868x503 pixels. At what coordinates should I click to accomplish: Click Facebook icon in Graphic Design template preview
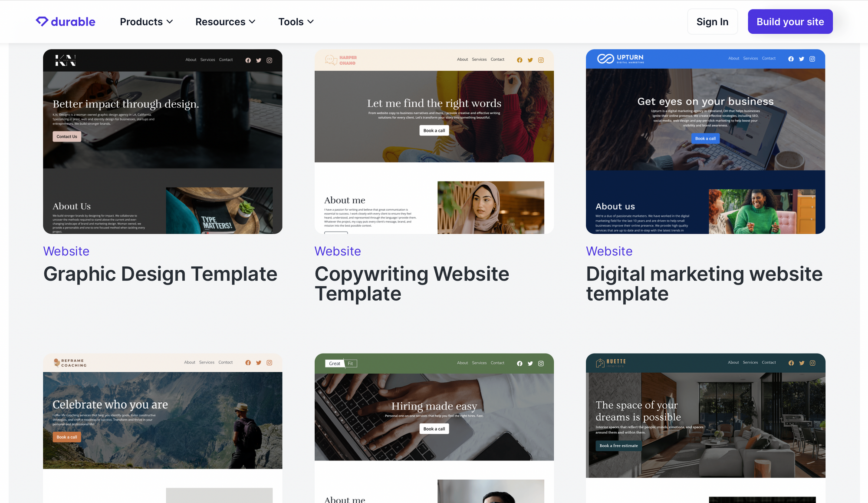(x=248, y=60)
